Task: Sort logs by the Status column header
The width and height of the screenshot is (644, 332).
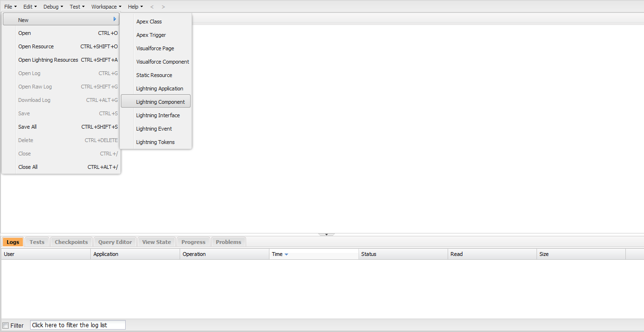Action: tap(368, 254)
